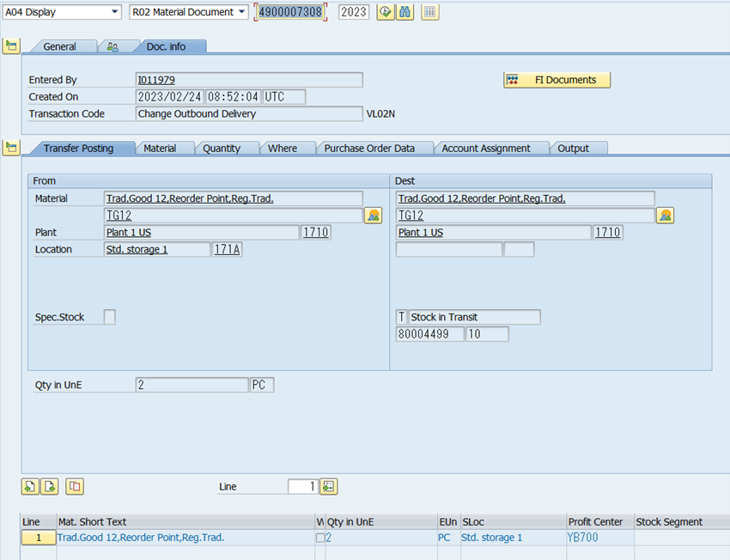
Task: Click the delivery item field 10
Action: click(x=487, y=334)
